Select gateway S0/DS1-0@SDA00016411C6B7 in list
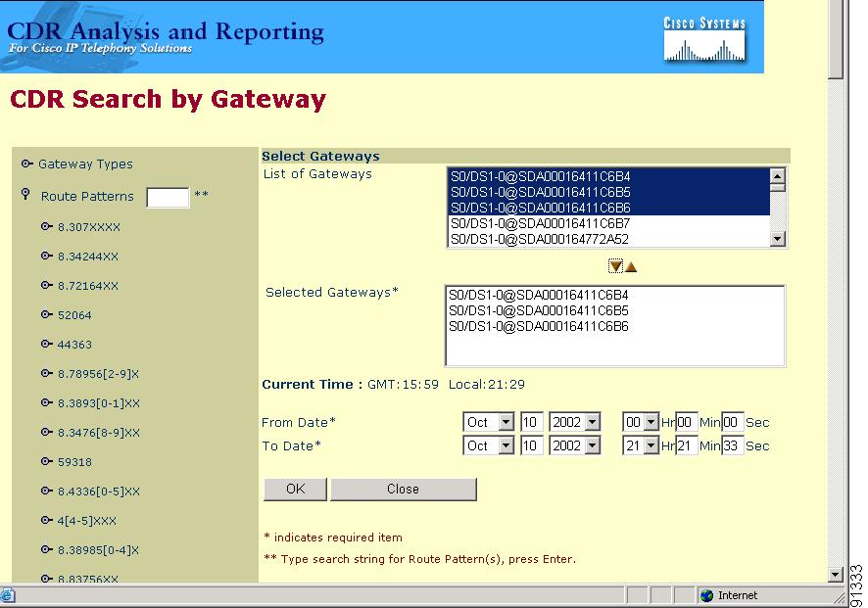This screenshot has width=868, height=608. pos(607,223)
